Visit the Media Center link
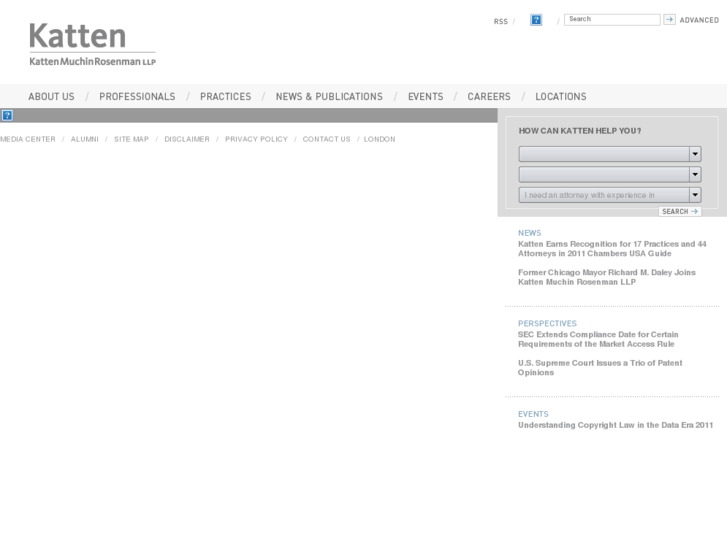 point(28,139)
